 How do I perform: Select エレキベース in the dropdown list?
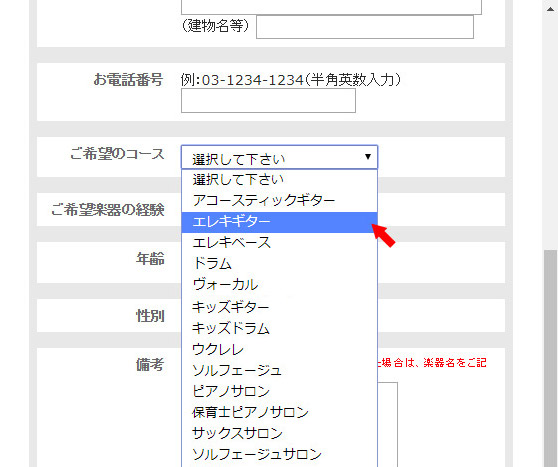[x=279, y=243]
